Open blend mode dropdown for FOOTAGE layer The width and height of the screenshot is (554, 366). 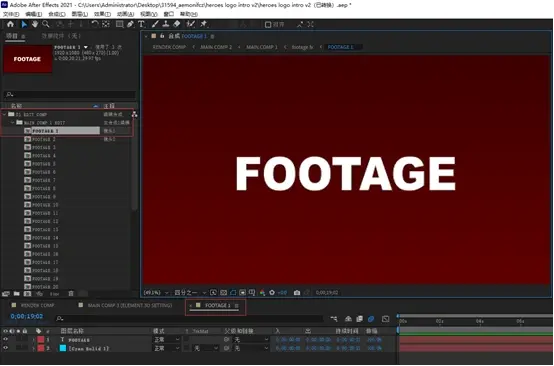tap(167, 340)
